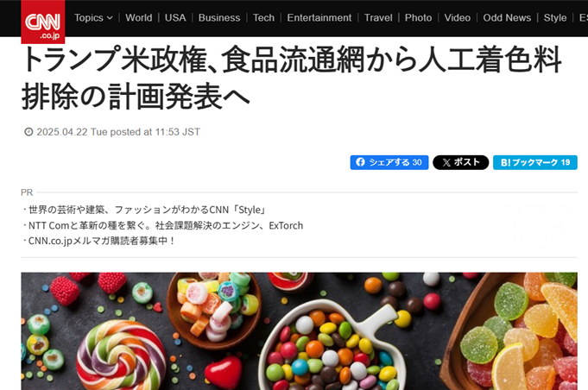This screenshot has width=588, height=390.
Task: Bookmark the article on Hatena
Action: [535, 162]
